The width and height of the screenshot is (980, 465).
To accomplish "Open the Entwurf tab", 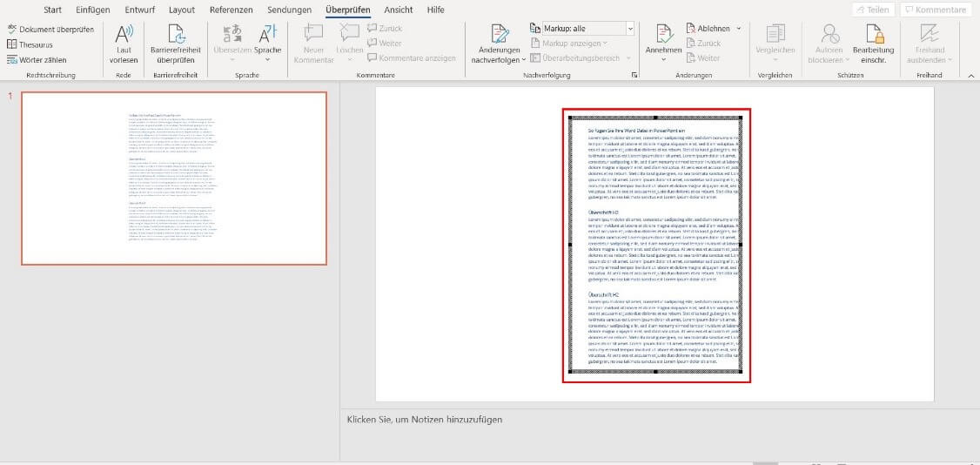I will pyautogui.click(x=139, y=10).
